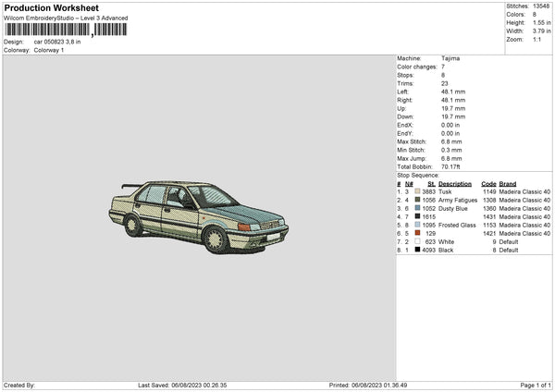This screenshot has width=555, height=392.
Task: Select the Army Fatigues color swatch
Action: click(418, 200)
